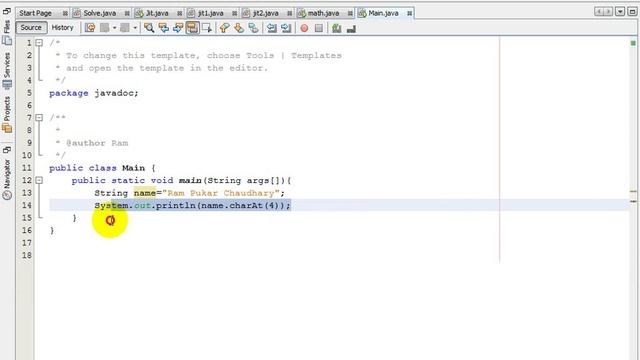Switch to Solve.java tab
Viewport: 640px width, 360px height.
coord(100,13)
